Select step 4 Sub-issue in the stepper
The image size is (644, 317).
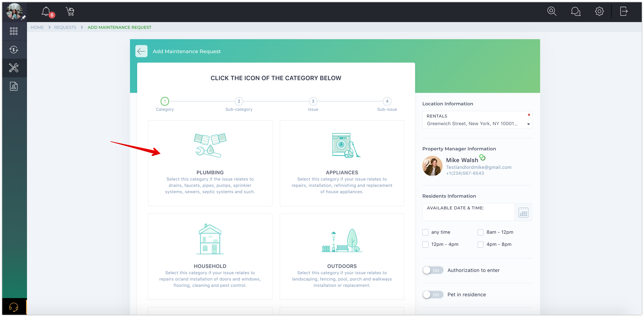tap(387, 101)
